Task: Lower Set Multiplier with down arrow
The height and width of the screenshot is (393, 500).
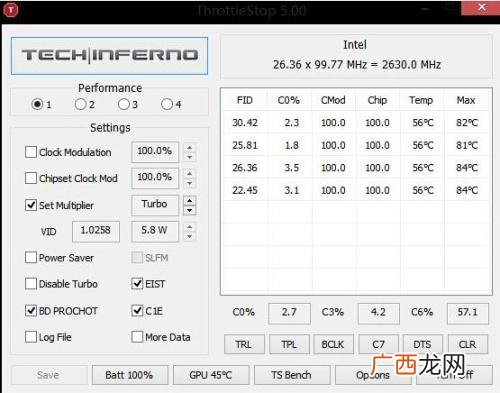Action: 189,210
